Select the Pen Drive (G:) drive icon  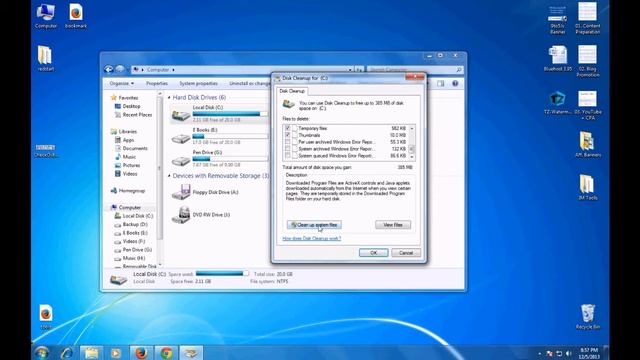(180, 160)
